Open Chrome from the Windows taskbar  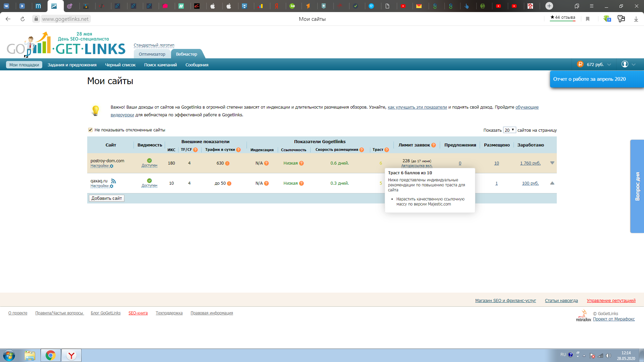coord(51,355)
